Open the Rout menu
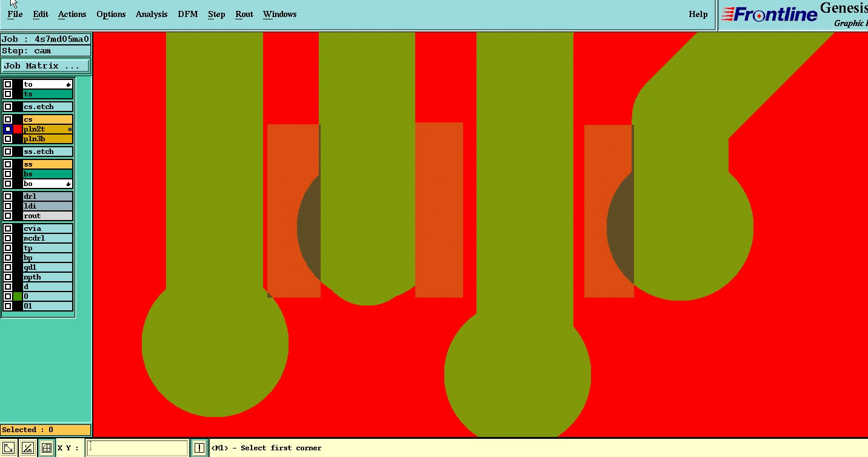 (x=244, y=14)
